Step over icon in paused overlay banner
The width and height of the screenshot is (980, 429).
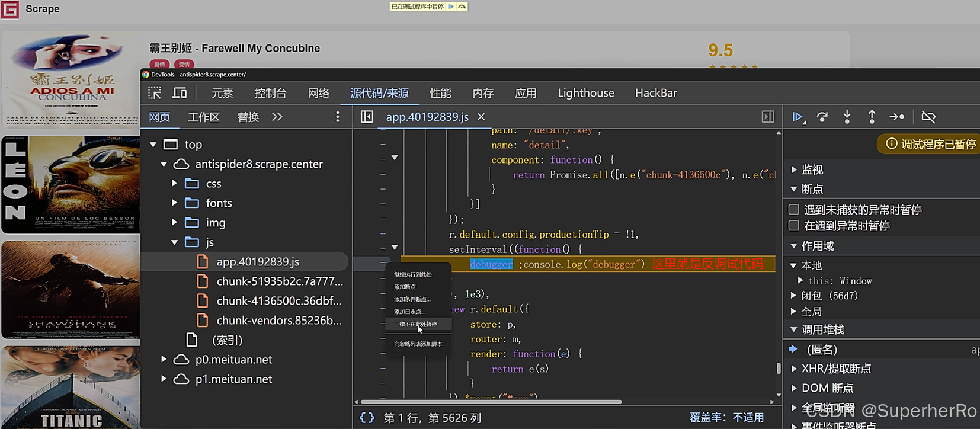[462, 7]
